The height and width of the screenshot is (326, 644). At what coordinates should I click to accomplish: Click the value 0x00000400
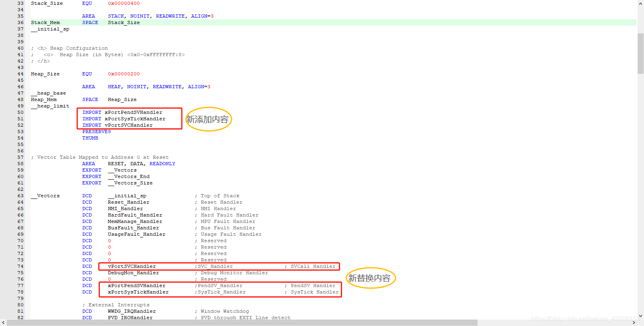click(x=124, y=3)
